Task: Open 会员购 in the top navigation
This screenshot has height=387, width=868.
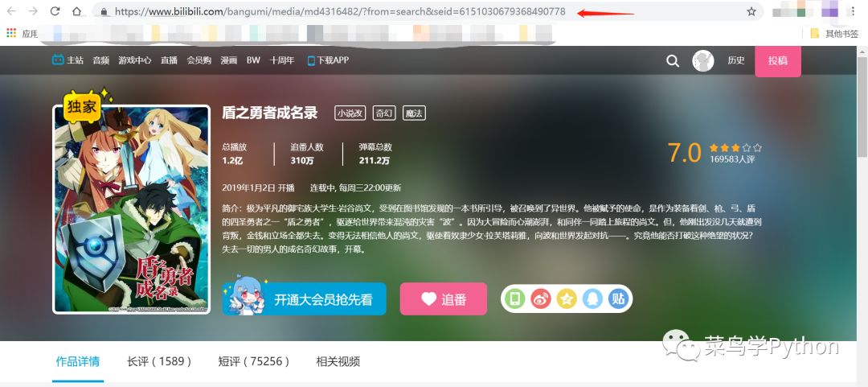Action: pyautogui.click(x=199, y=60)
